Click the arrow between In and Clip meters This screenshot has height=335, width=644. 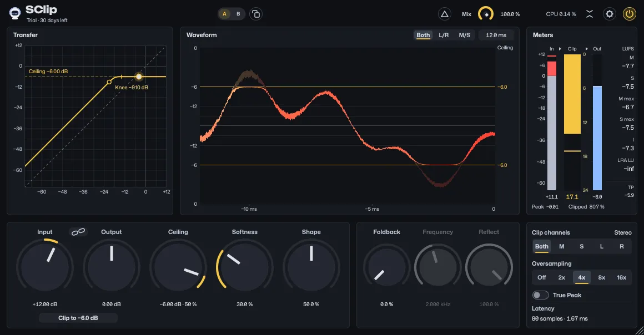click(x=560, y=49)
